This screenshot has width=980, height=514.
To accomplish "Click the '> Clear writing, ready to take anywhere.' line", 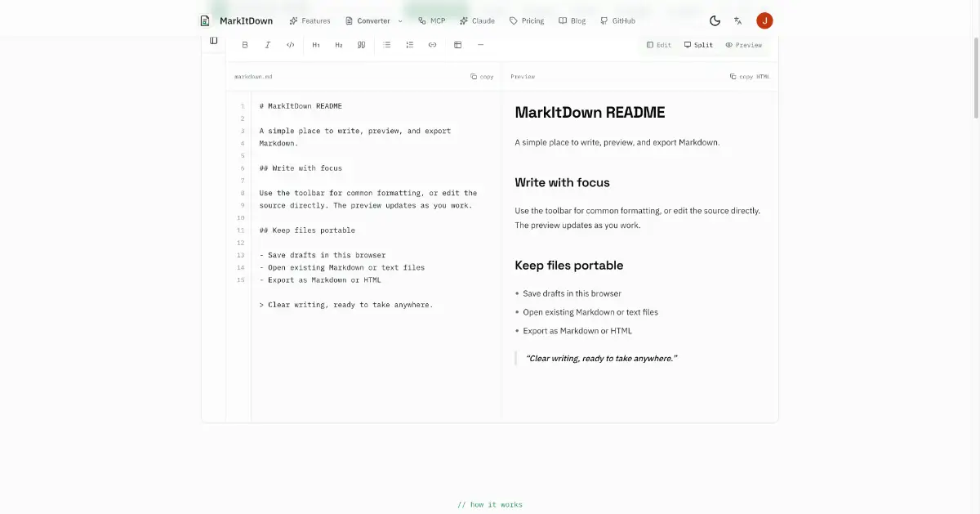I will [346, 305].
